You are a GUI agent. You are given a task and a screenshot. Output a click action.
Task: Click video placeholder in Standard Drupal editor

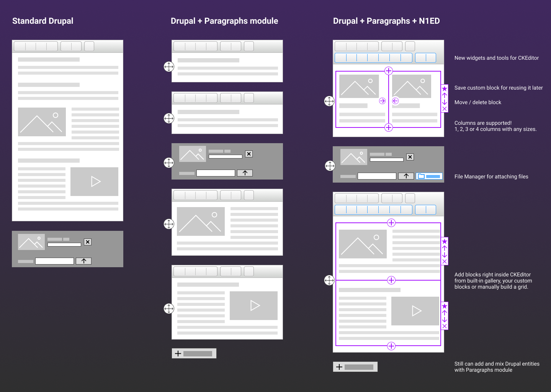(94, 181)
